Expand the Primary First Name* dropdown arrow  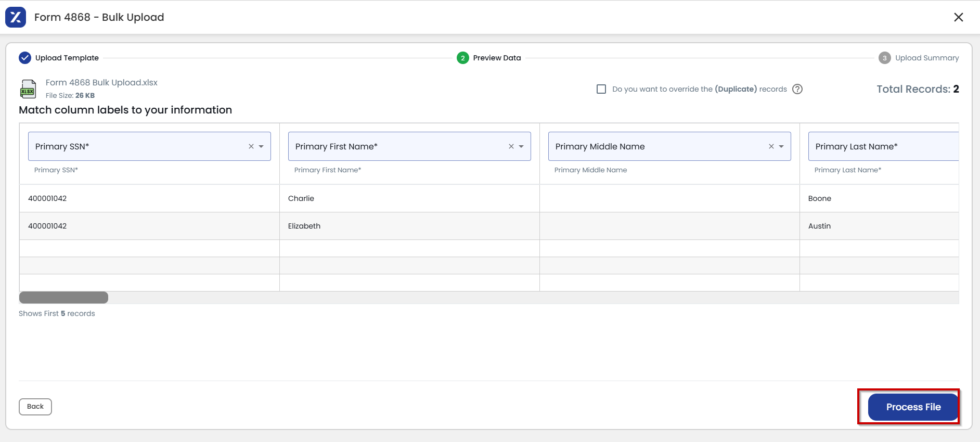(x=521, y=146)
